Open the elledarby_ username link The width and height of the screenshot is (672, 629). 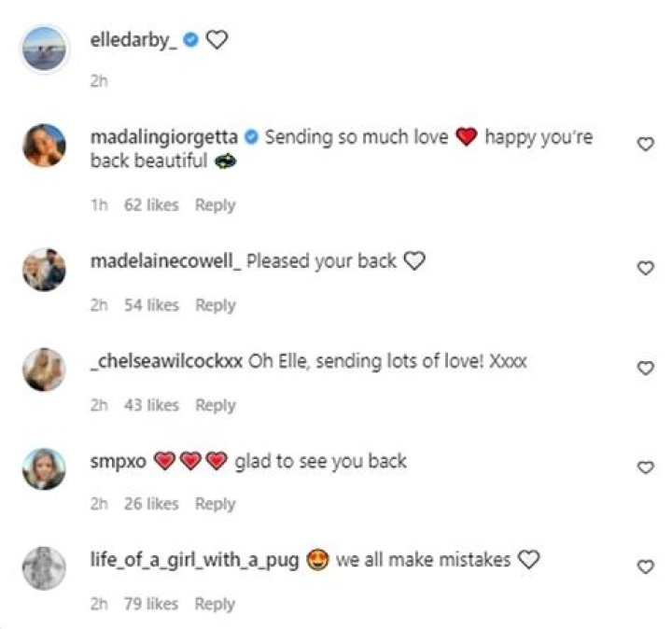[133, 40]
